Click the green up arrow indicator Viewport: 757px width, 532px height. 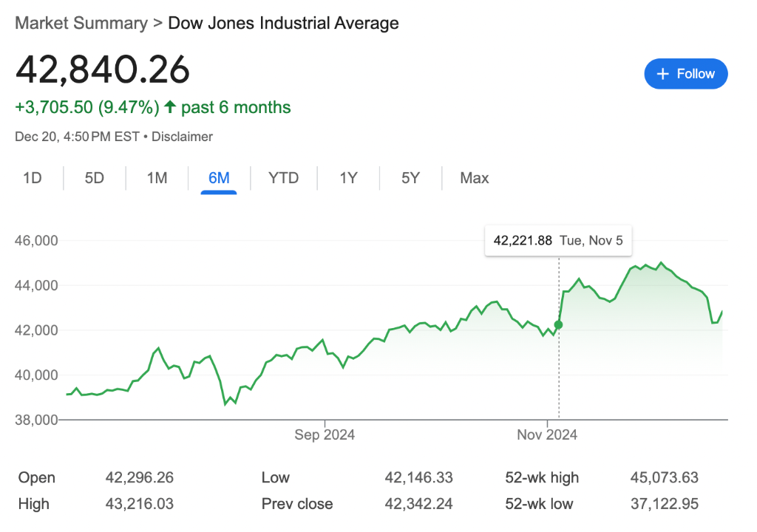pyautogui.click(x=170, y=108)
